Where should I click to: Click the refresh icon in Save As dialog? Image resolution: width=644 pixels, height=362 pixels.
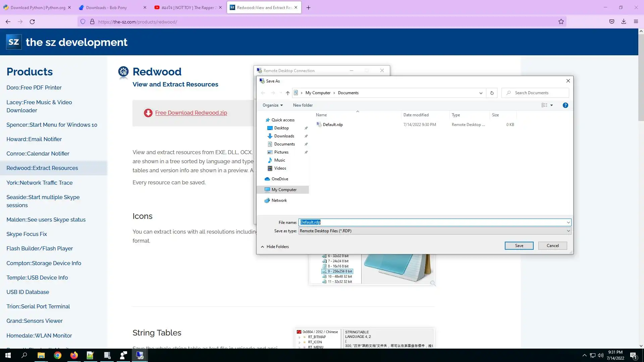click(x=492, y=93)
